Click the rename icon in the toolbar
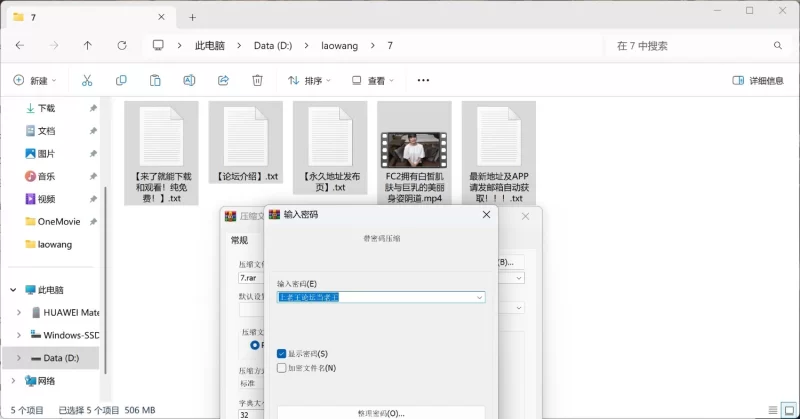The height and width of the screenshot is (419, 800). 189,80
